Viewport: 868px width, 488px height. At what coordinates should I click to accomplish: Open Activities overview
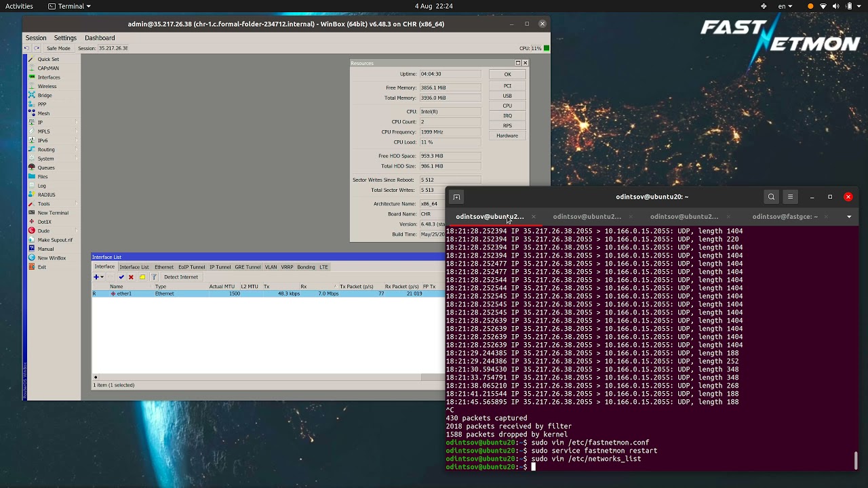click(19, 6)
